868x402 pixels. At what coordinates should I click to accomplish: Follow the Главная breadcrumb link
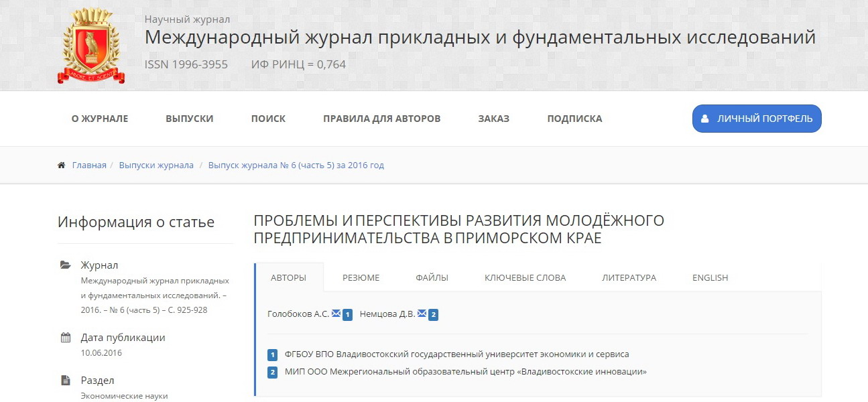coord(89,165)
